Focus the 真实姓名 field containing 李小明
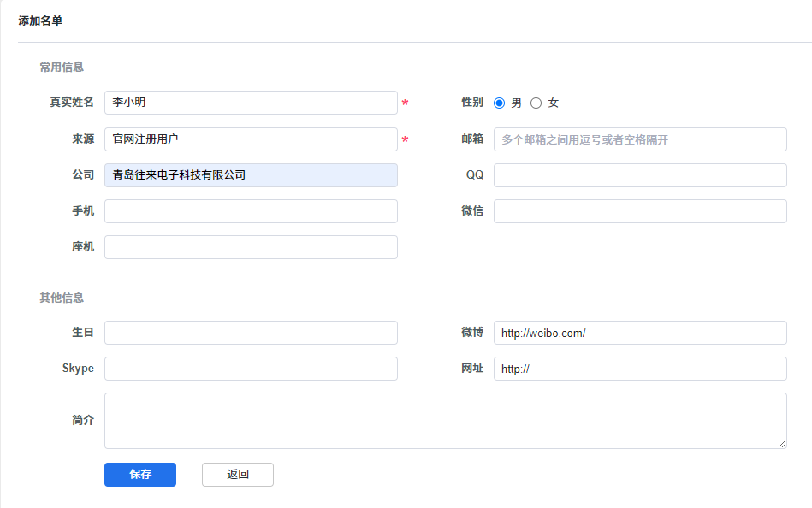This screenshot has height=508, width=812. (x=251, y=103)
